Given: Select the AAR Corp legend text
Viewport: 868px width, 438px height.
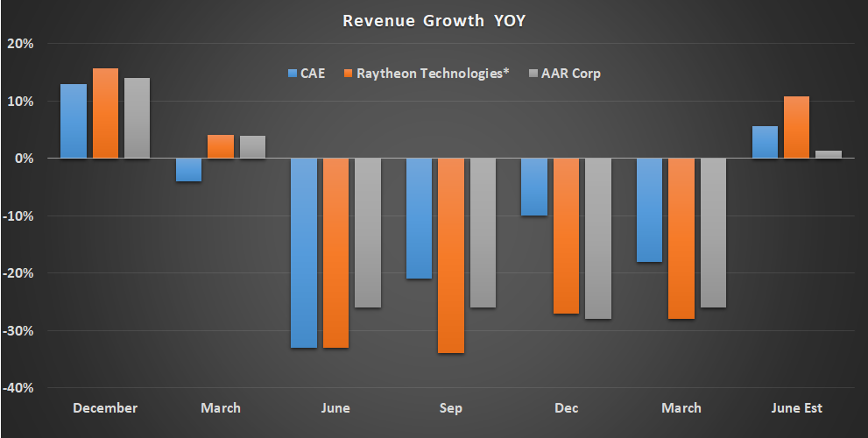Looking at the screenshot, I should point(570,74).
